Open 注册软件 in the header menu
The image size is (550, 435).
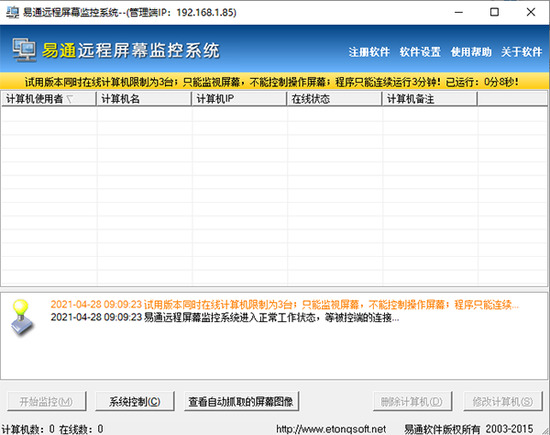(x=369, y=52)
